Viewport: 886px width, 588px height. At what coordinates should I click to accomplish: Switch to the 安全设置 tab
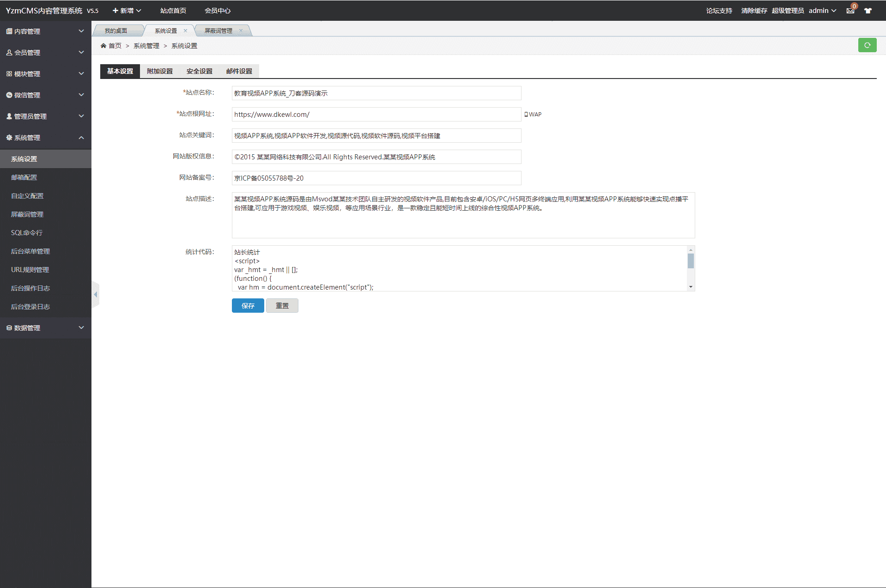(x=200, y=71)
